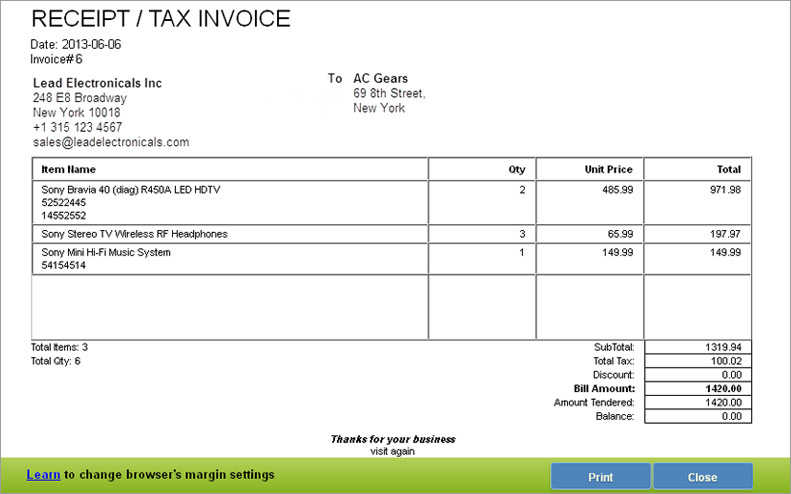Click the Invoice#6 text
Viewport: 791px width, 494px height.
[x=56, y=59]
